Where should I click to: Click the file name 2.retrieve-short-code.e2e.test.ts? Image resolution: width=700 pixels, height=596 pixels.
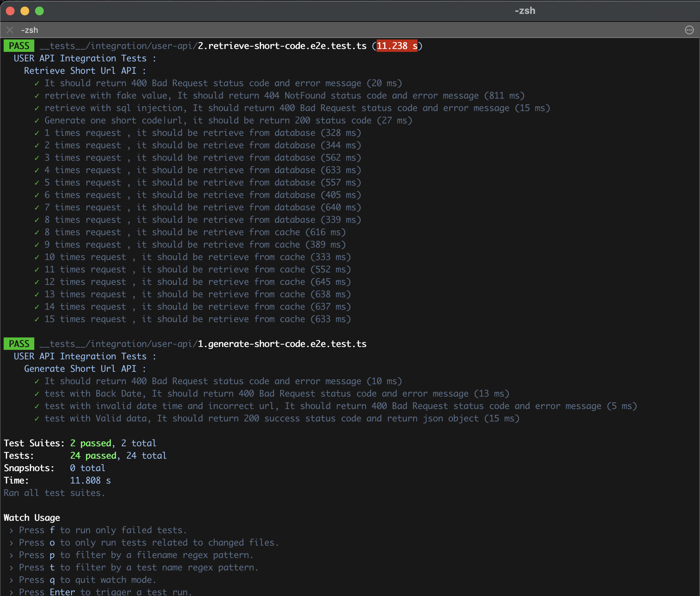click(282, 46)
